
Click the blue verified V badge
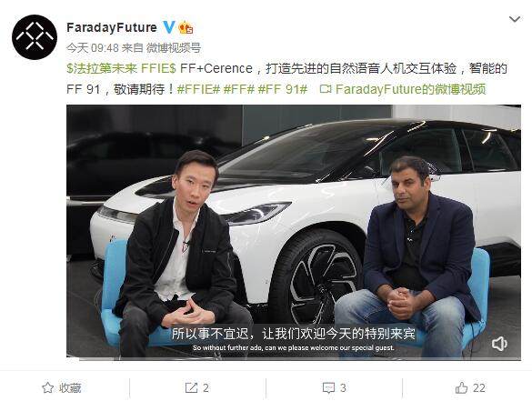[168, 27]
